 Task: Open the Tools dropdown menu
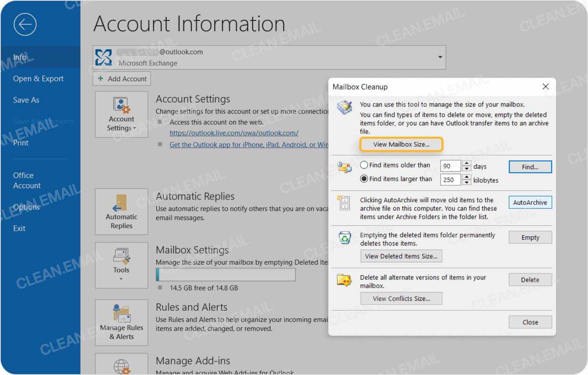click(121, 279)
